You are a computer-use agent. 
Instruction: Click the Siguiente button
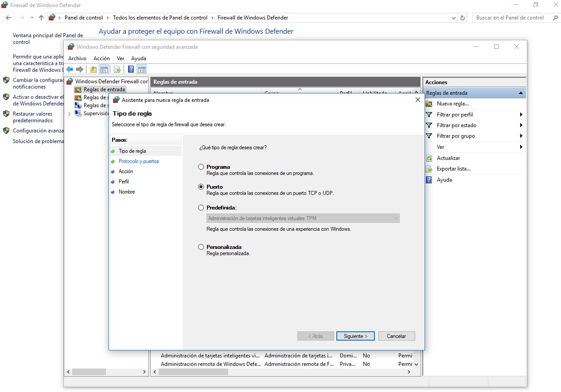click(x=355, y=336)
